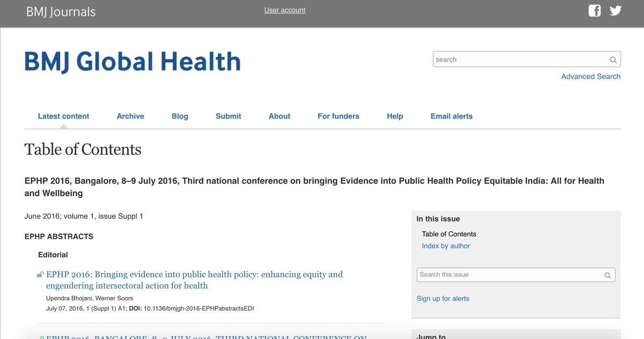Screen dimensions: 644x339
Task: Open the Help page
Action: coord(395,116)
